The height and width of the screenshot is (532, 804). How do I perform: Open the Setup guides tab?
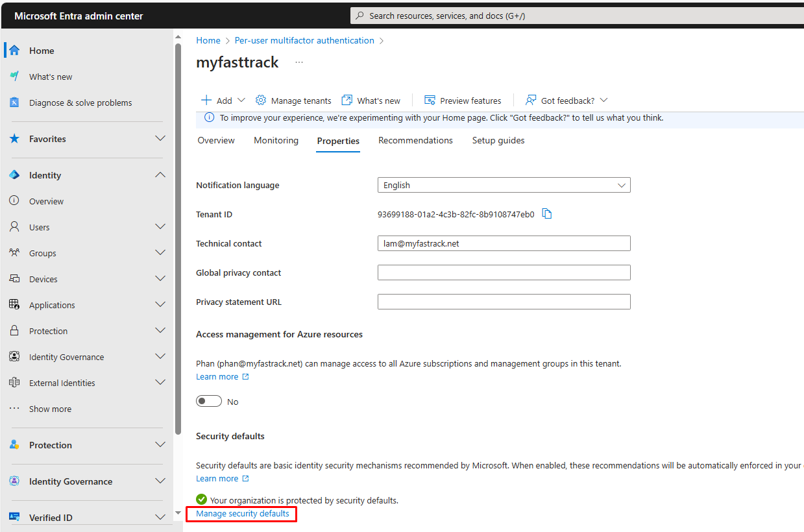pyautogui.click(x=498, y=140)
